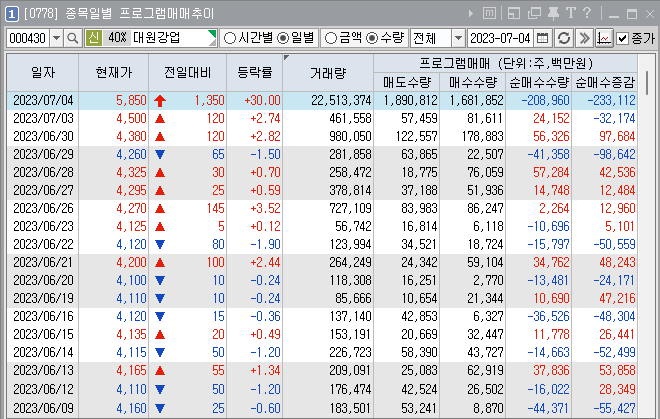Open the stock code history dropdown arrow

(x=56, y=38)
